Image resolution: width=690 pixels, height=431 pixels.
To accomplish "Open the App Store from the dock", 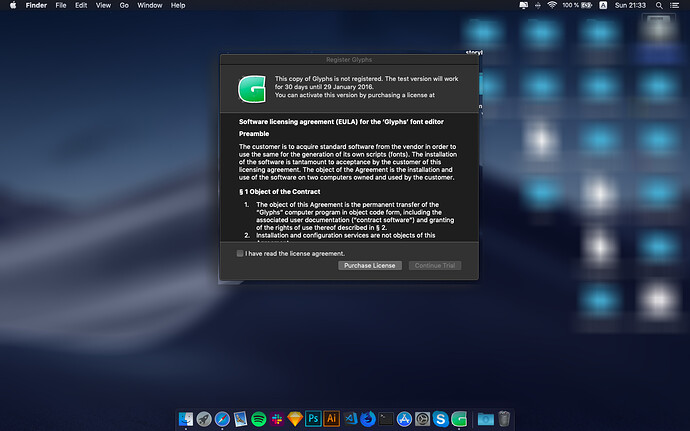I will tap(404, 419).
